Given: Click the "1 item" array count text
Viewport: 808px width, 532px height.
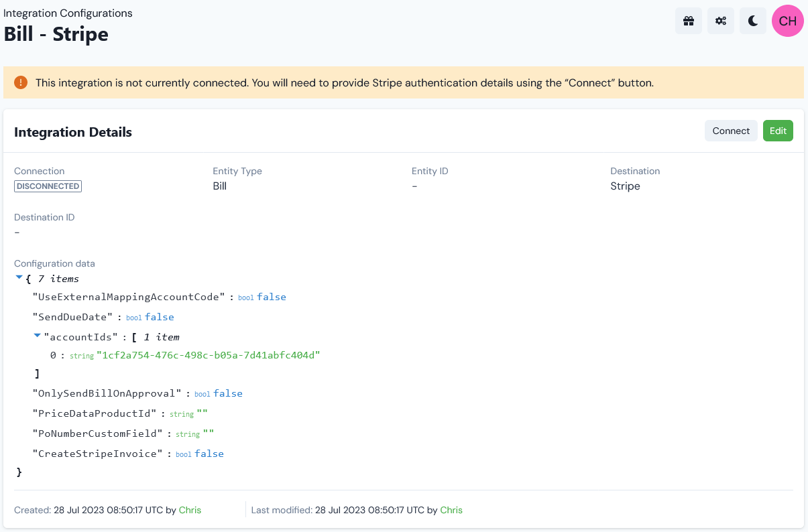Looking at the screenshot, I should [162, 337].
